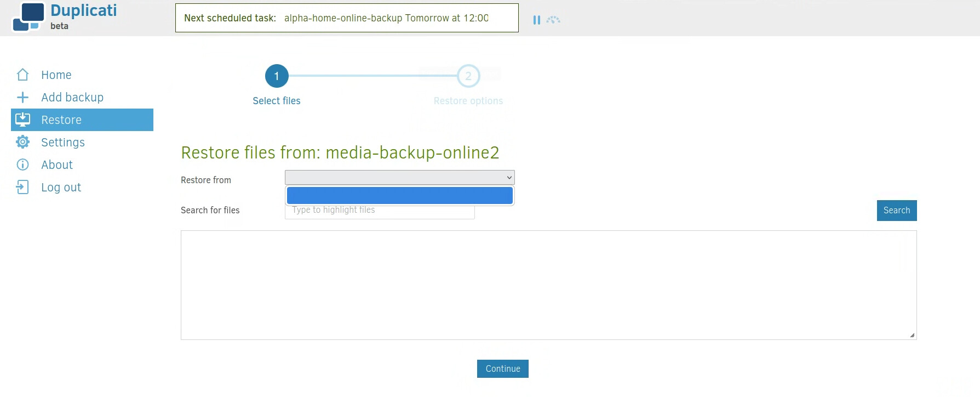The width and height of the screenshot is (980, 397).
Task: Click the Duplicati logo icon
Action: coord(28,17)
